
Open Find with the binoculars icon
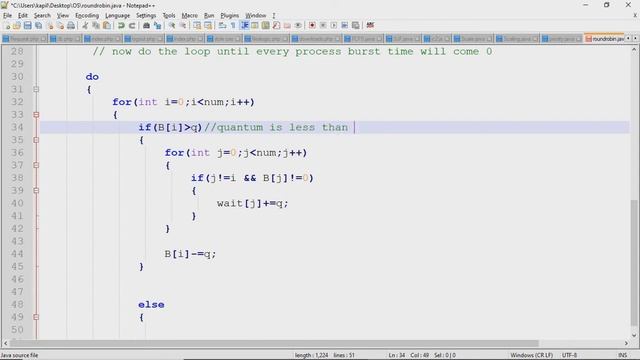point(146,25)
